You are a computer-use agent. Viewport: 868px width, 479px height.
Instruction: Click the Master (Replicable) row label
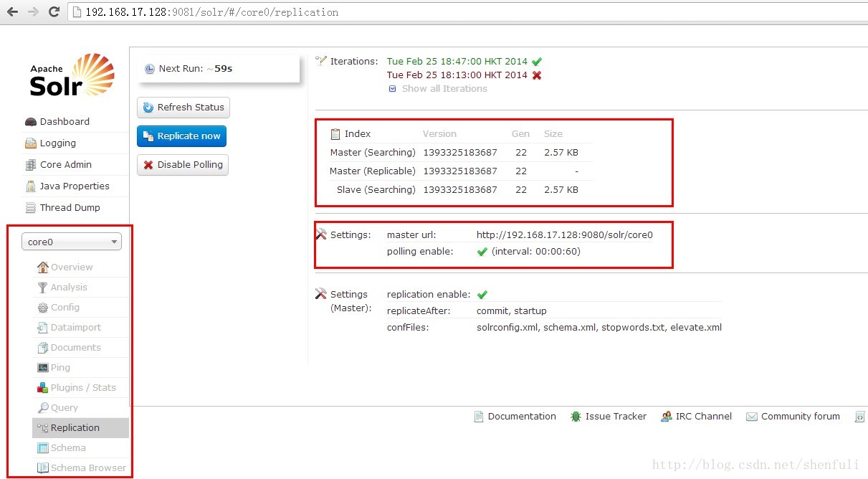[373, 171]
